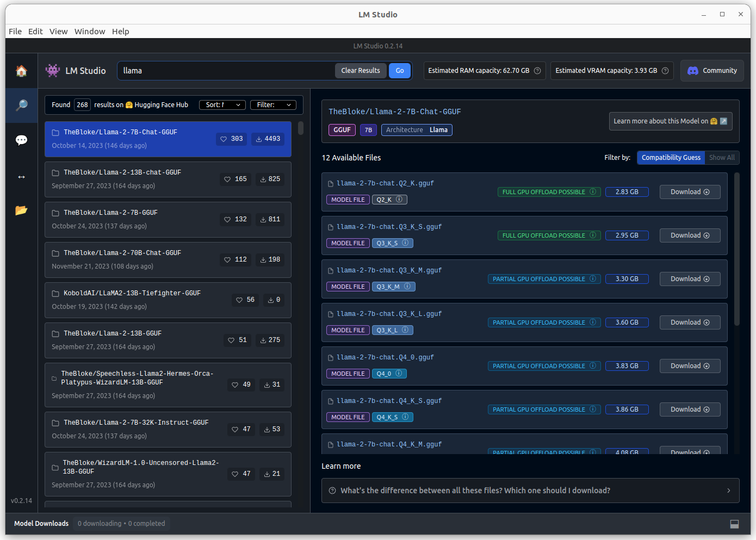Screen dimensions: 756x540
Task: Select the Compatibility Guess filter
Action: click(671, 158)
